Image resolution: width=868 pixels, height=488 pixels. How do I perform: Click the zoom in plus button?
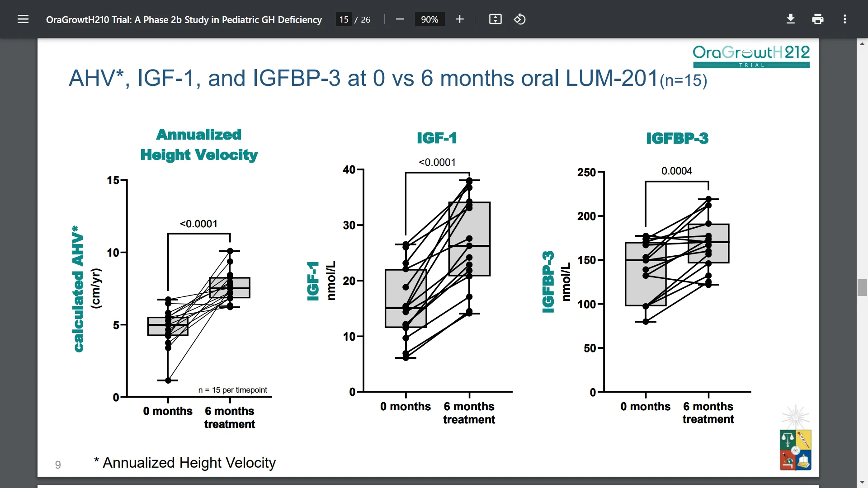460,19
